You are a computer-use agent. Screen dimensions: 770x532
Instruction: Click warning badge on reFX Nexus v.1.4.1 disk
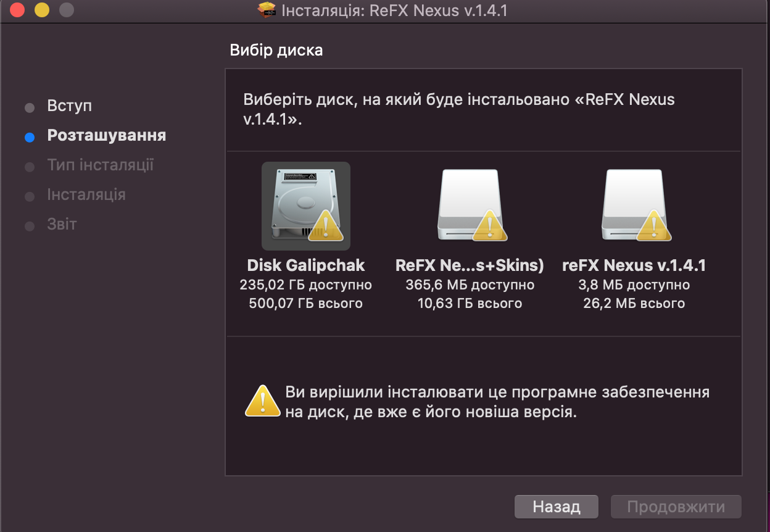[x=654, y=226]
